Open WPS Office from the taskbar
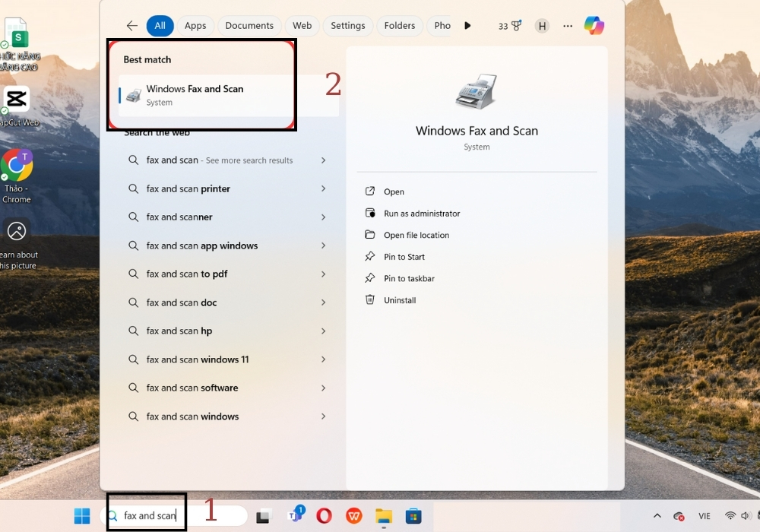760x532 pixels. [x=354, y=516]
